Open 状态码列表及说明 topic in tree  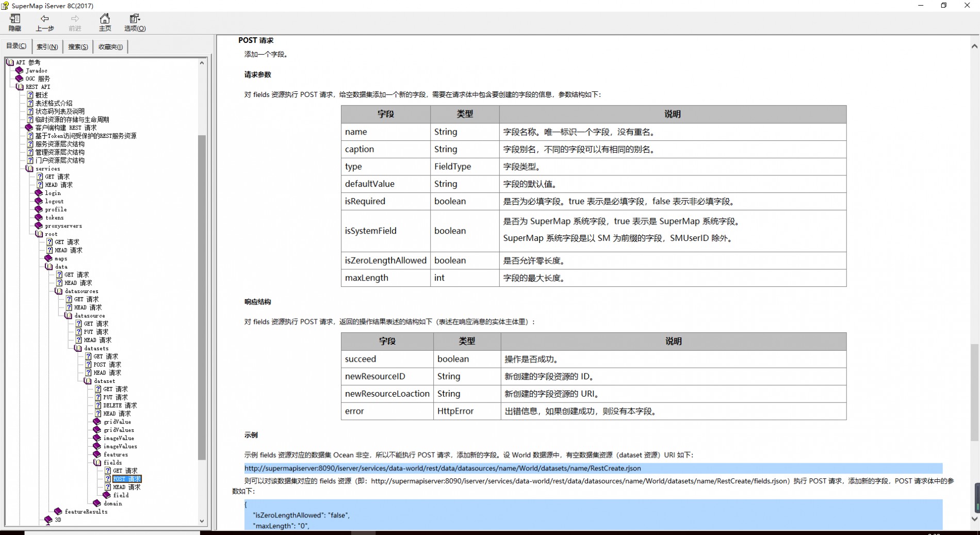click(59, 111)
